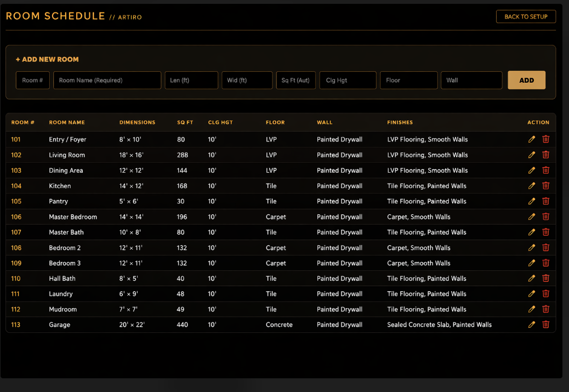Edit the Hall Bath row
The width and height of the screenshot is (569, 392).
531,279
